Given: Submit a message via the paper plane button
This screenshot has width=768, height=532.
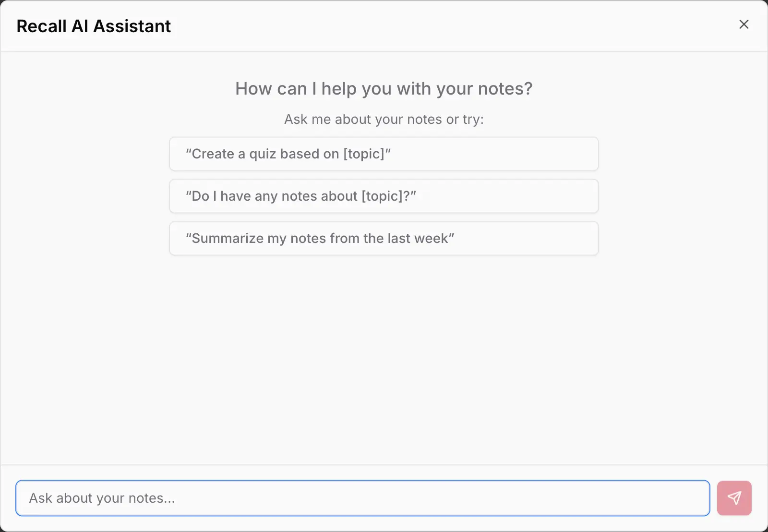Looking at the screenshot, I should point(734,498).
